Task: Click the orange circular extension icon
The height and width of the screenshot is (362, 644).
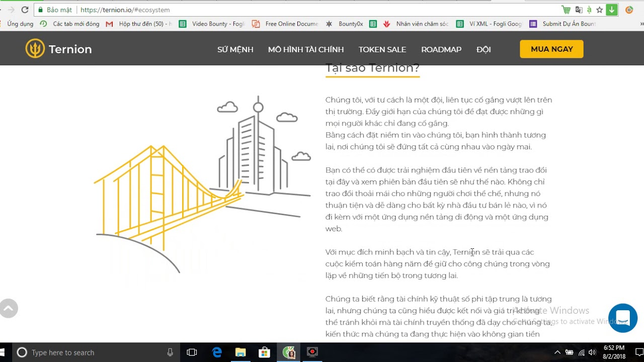Action: pos(629,10)
